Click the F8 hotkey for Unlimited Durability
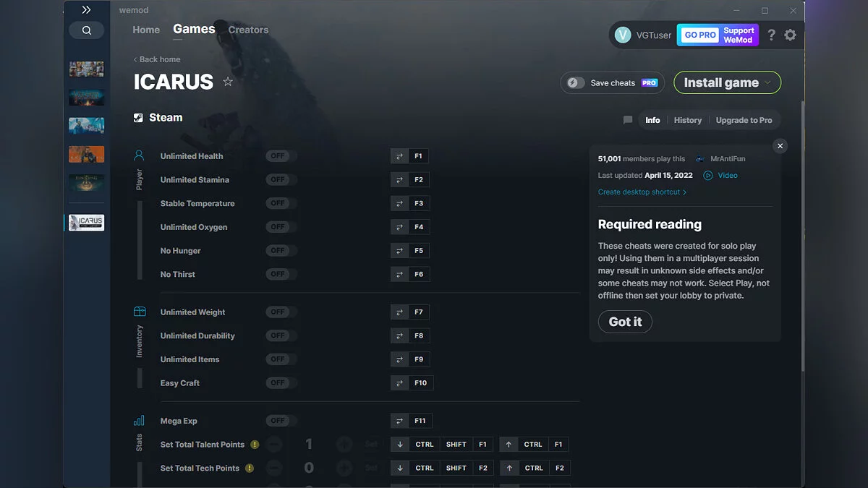 (x=419, y=335)
